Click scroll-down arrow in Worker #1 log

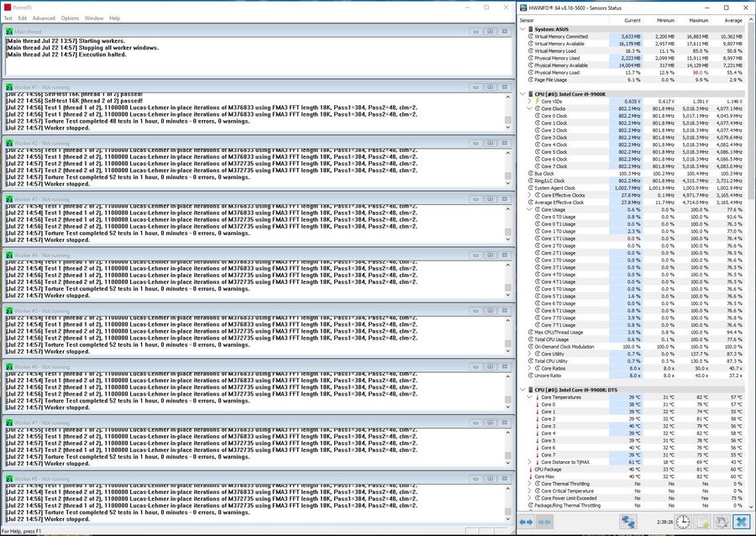click(507, 128)
